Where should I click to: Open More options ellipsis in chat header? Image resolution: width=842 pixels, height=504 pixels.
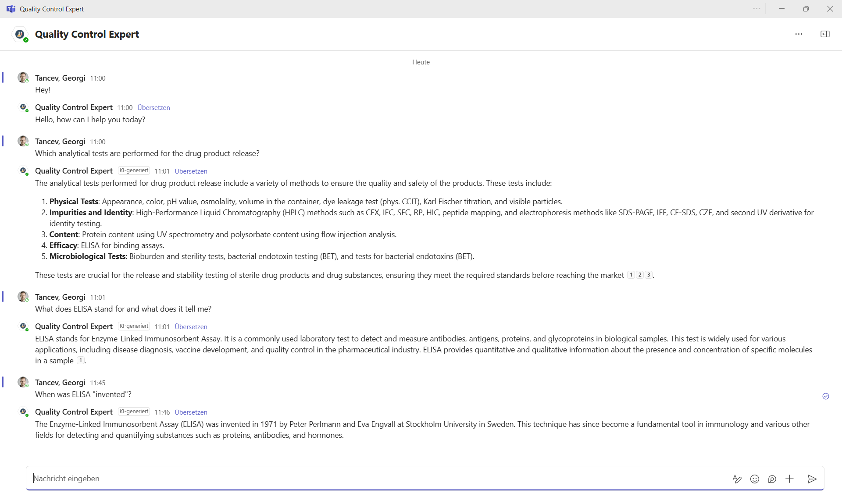(799, 34)
